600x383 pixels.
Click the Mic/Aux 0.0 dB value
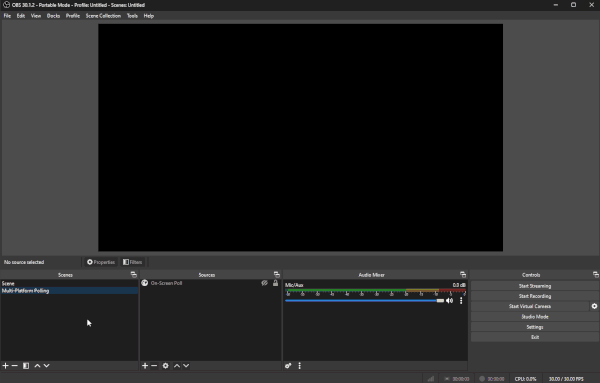(459, 285)
